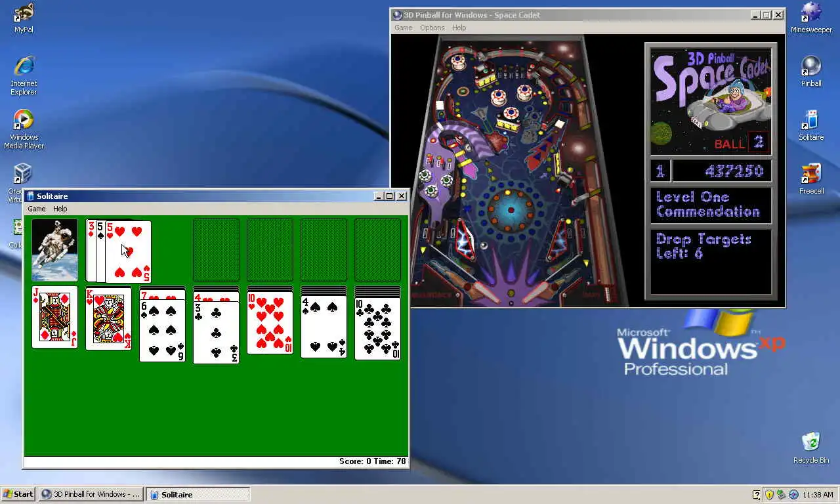Open the Game menu in Solitaire
The width and height of the screenshot is (840, 504).
pos(37,209)
